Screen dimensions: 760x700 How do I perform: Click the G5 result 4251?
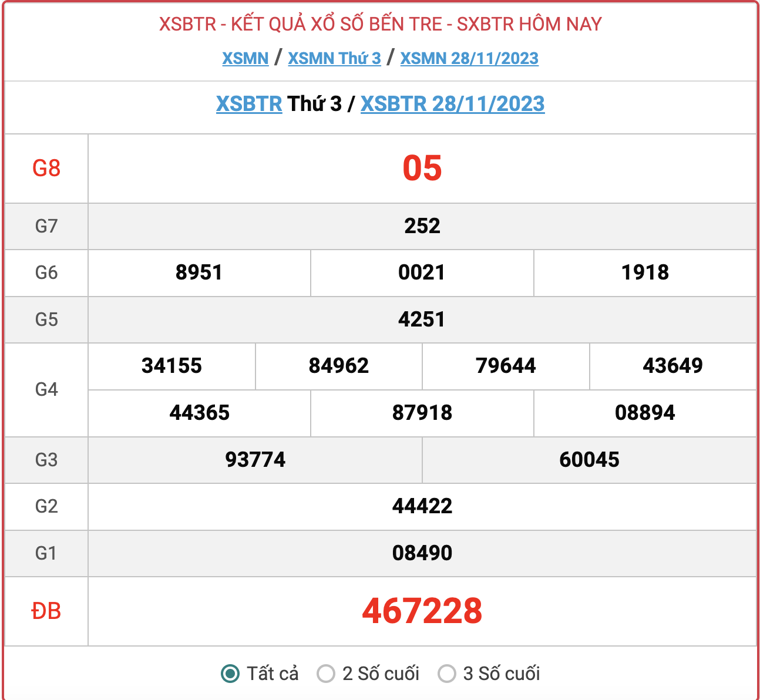pyautogui.click(x=422, y=319)
